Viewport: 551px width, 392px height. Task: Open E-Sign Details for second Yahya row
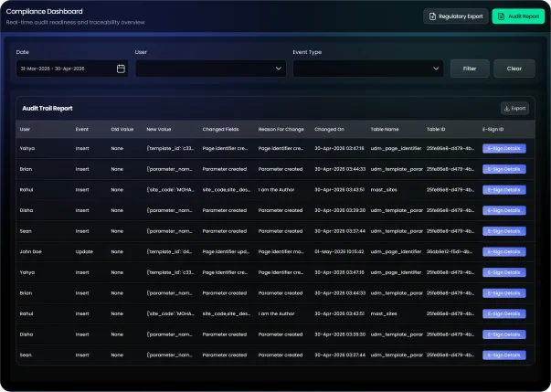tap(504, 272)
